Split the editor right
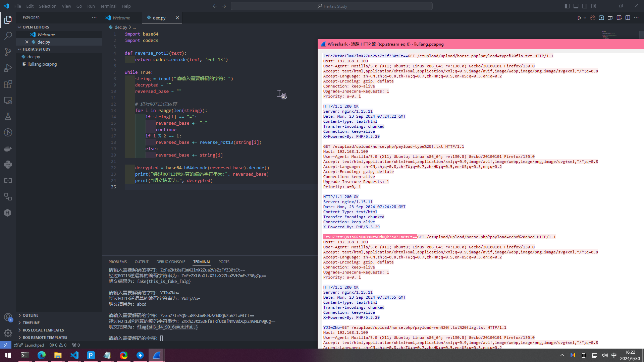644x362 pixels. click(x=628, y=18)
